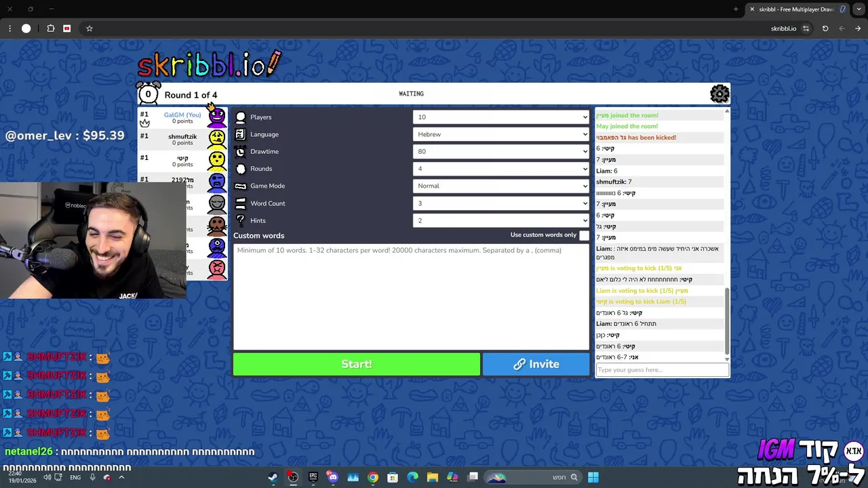Open the browser three-dot menu
The height and width of the screenshot is (488, 868).
coord(9,28)
